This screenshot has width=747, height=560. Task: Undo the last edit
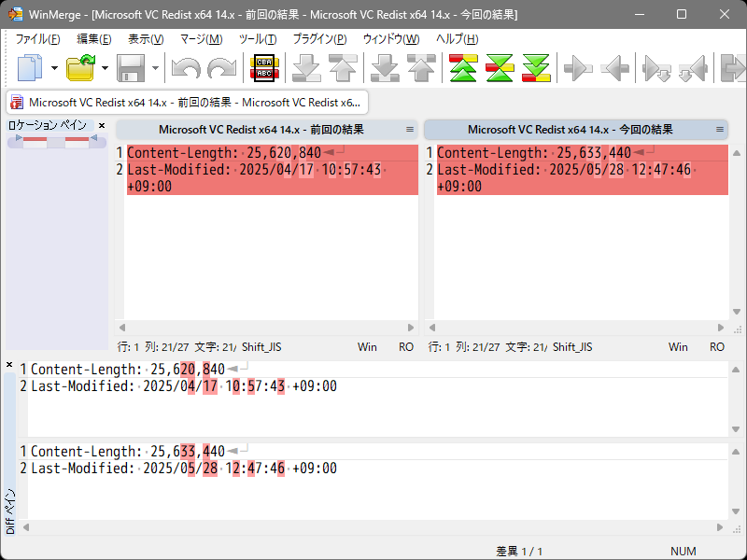[x=186, y=68]
